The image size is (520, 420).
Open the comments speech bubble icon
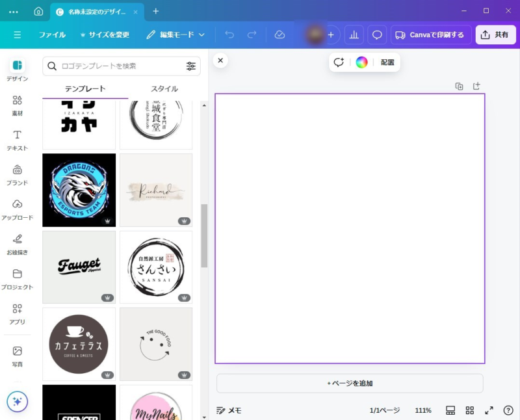coord(377,34)
